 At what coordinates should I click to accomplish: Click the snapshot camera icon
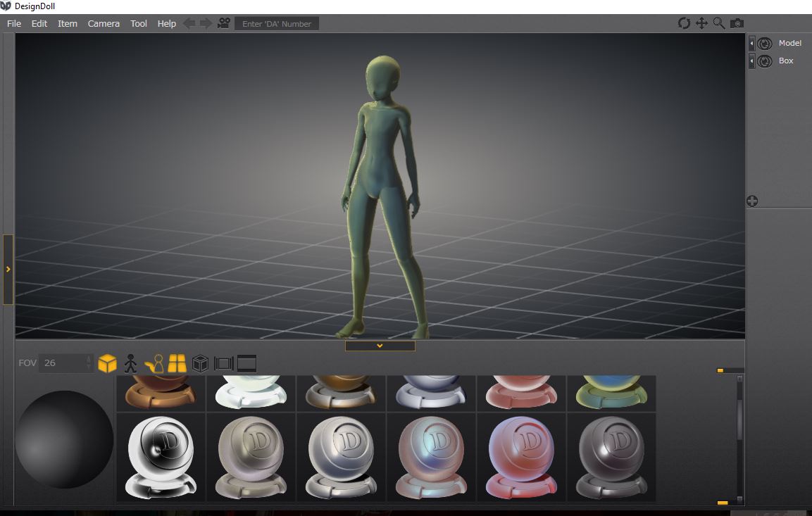pos(737,23)
